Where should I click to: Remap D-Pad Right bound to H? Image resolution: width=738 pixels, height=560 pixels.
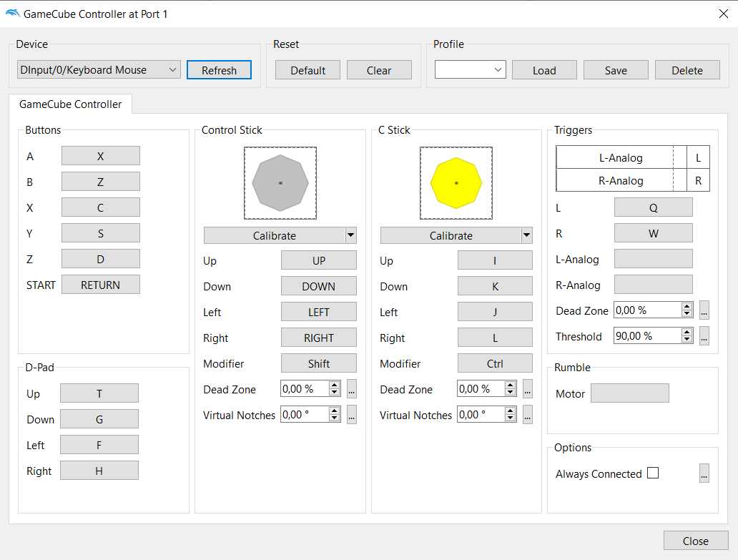[99, 471]
